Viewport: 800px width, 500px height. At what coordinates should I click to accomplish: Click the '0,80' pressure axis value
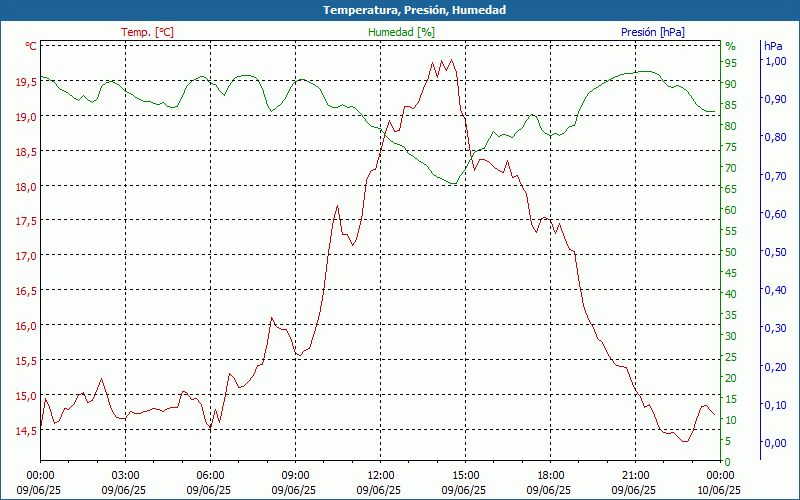[x=775, y=137]
